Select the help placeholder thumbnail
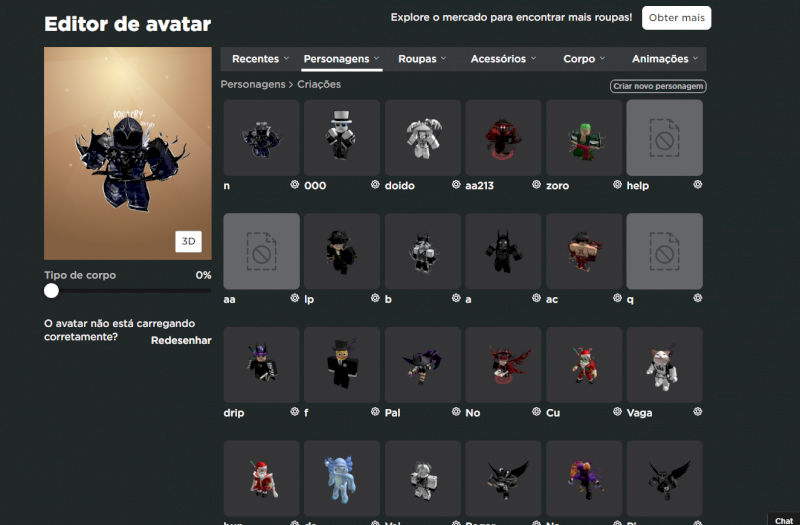This screenshot has width=800, height=525. click(664, 138)
